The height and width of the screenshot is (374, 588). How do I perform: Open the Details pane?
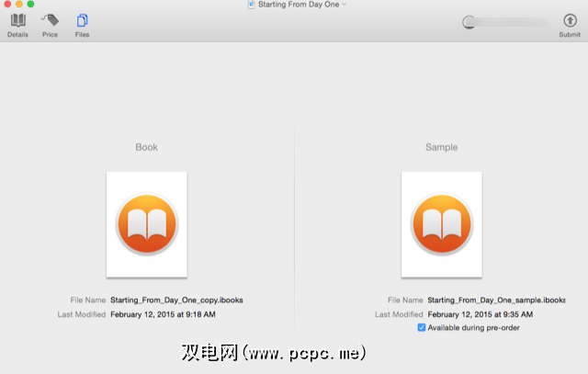(17, 26)
